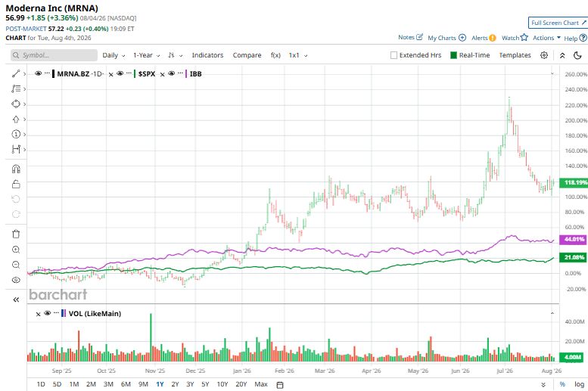
Task: Select the 1Y range
Action: 160,384
